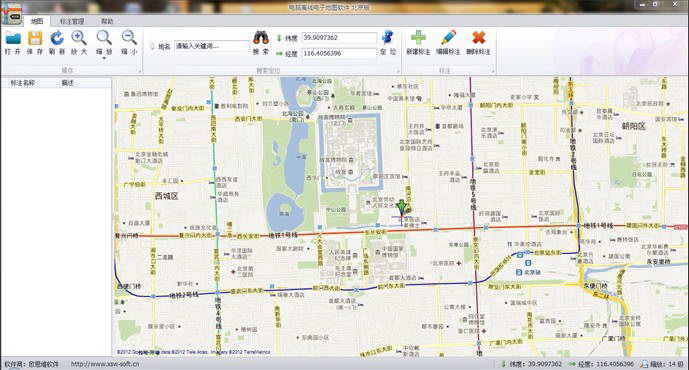Screen dimensions: 689x370
Task: Click the 描述 column header
Action: 85,83
